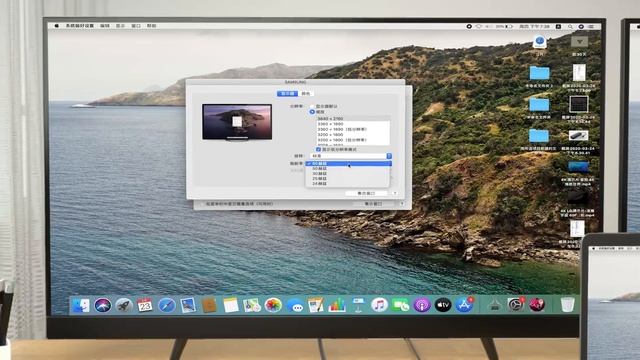Viewport: 640px width, 360px height.
Task: Launch Siri from the Dock
Action: tap(102, 305)
